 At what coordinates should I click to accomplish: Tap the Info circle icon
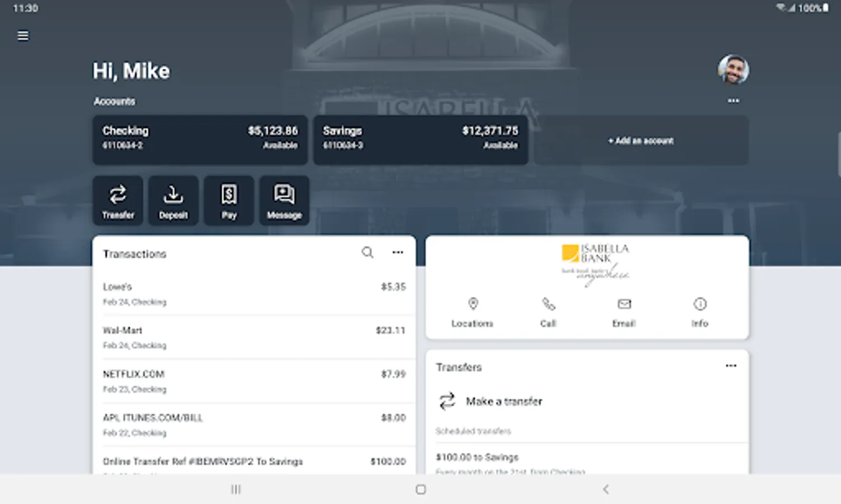click(x=700, y=304)
